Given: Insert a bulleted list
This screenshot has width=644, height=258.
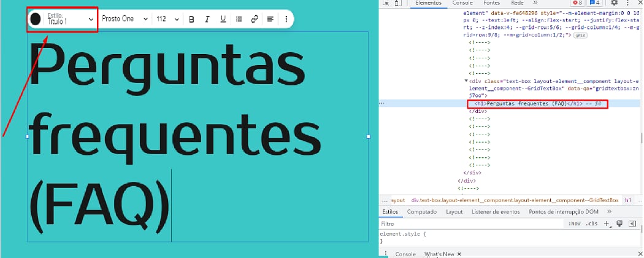Looking at the screenshot, I should (x=239, y=19).
